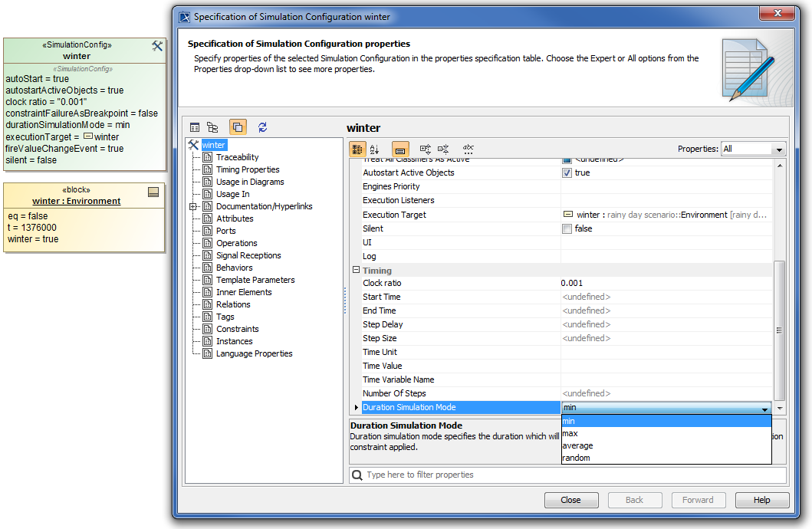Enable the Silent checkbox
The width and height of the screenshot is (812, 529).
567,228
